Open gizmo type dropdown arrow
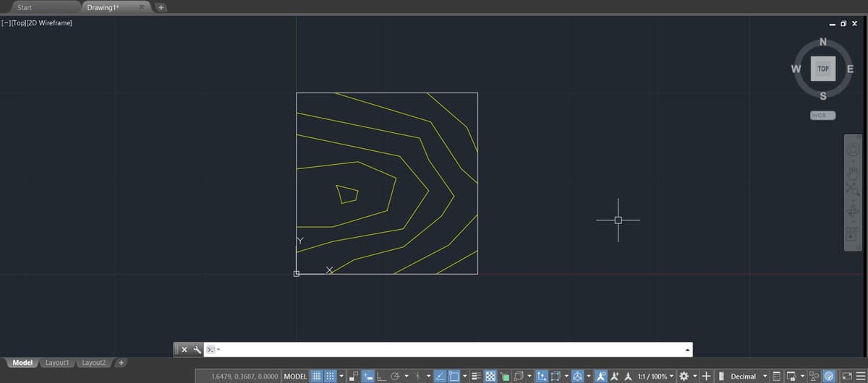Image resolution: width=868 pixels, height=383 pixels. [x=588, y=376]
